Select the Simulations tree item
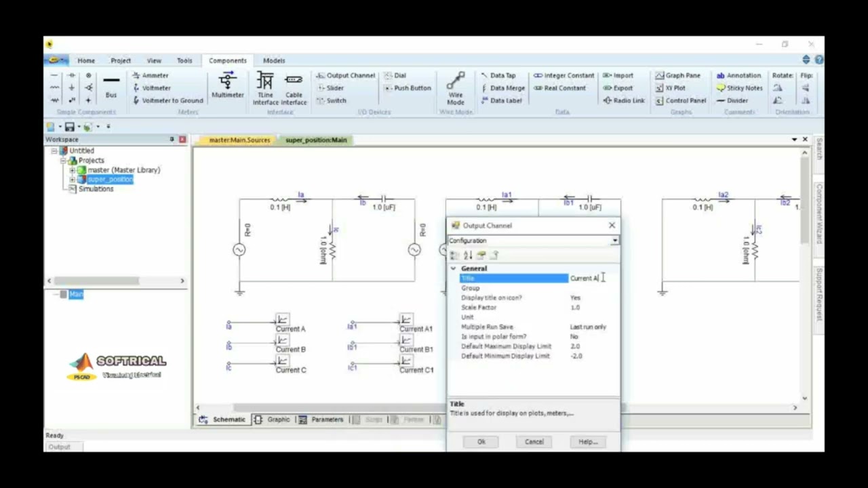This screenshot has width=868, height=488. 96,189
